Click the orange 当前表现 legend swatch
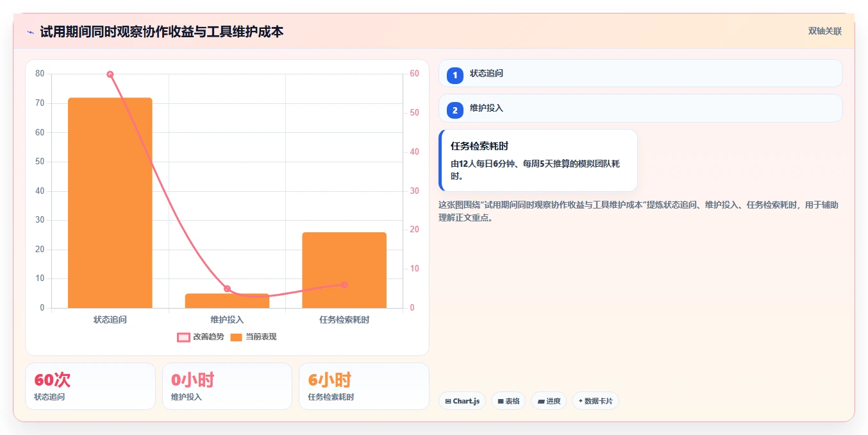This screenshot has height=435, width=868. pyautogui.click(x=236, y=337)
